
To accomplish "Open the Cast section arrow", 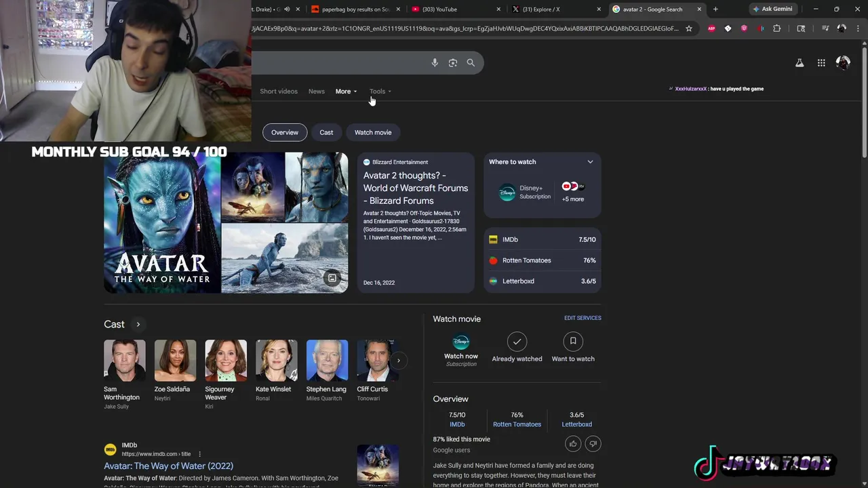I will [x=138, y=325].
